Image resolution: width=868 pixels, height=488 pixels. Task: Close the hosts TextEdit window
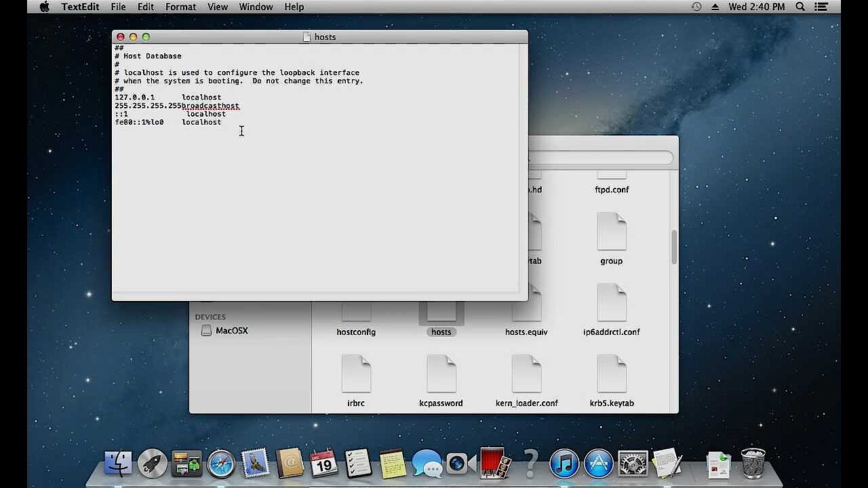coord(120,37)
